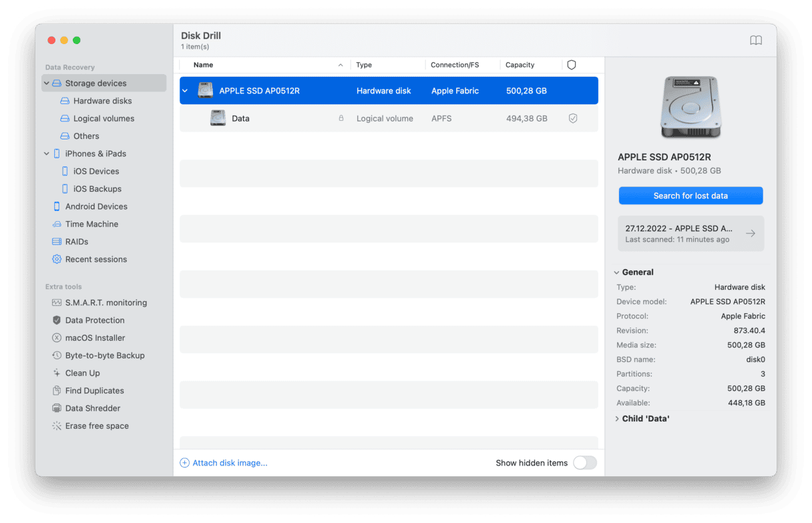Click the Storage devices drive icon

57,83
